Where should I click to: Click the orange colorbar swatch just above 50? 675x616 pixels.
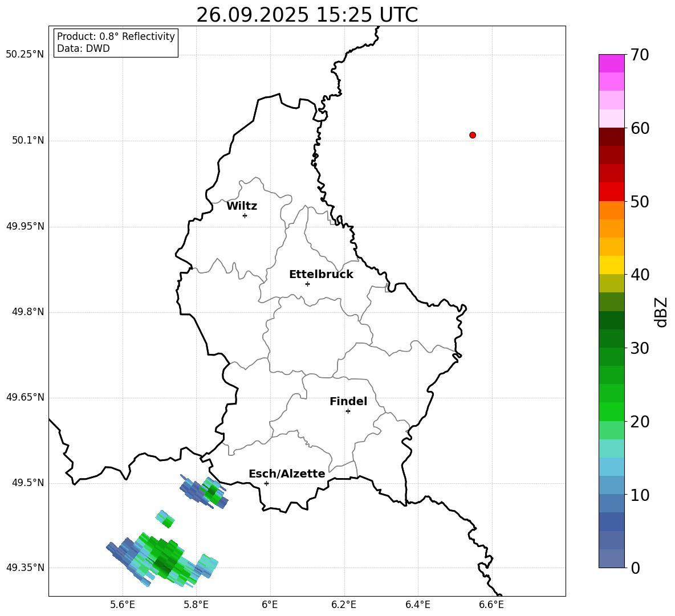tap(611, 210)
